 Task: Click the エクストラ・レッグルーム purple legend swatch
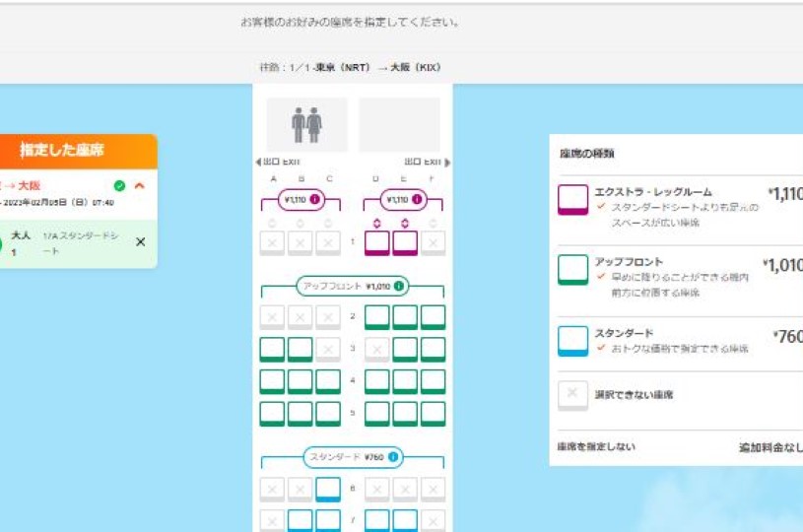click(x=573, y=200)
